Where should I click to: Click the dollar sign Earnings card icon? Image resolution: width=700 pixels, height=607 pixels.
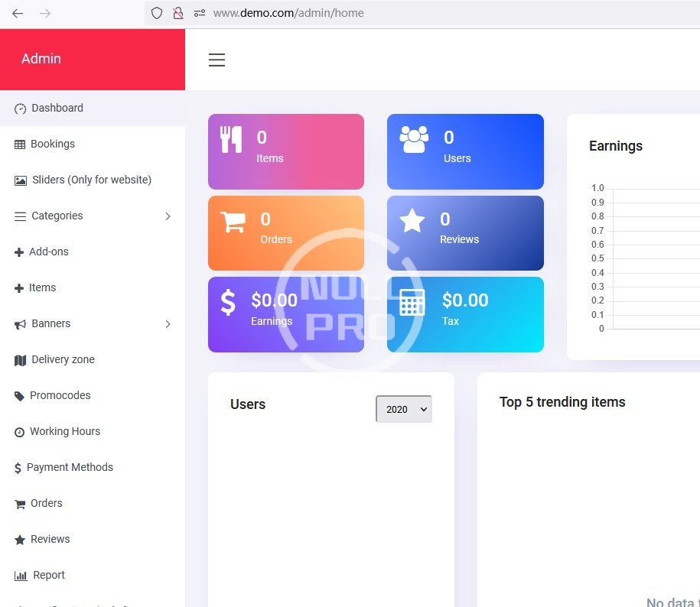pos(228,302)
